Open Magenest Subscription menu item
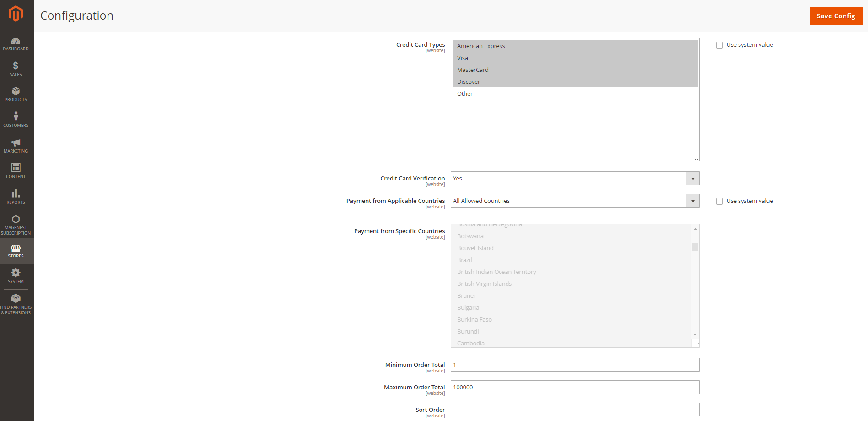Screen dimensions: 868x421 (16, 224)
